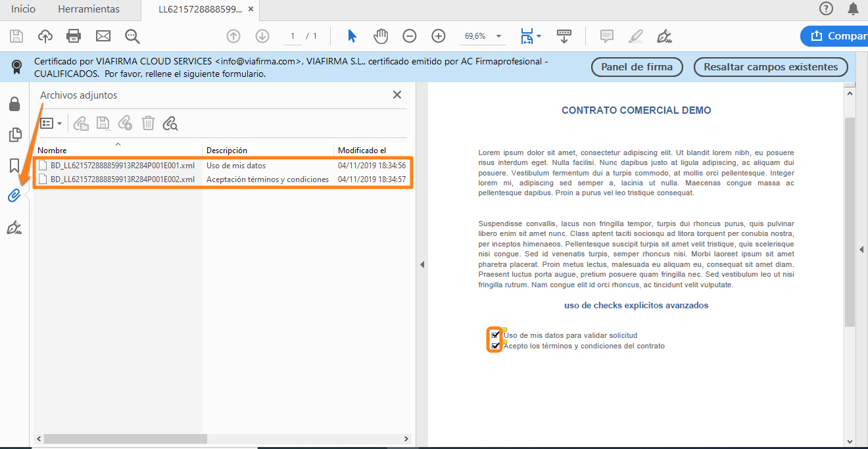Print the document using printer icon
868x449 pixels.
[74, 36]
